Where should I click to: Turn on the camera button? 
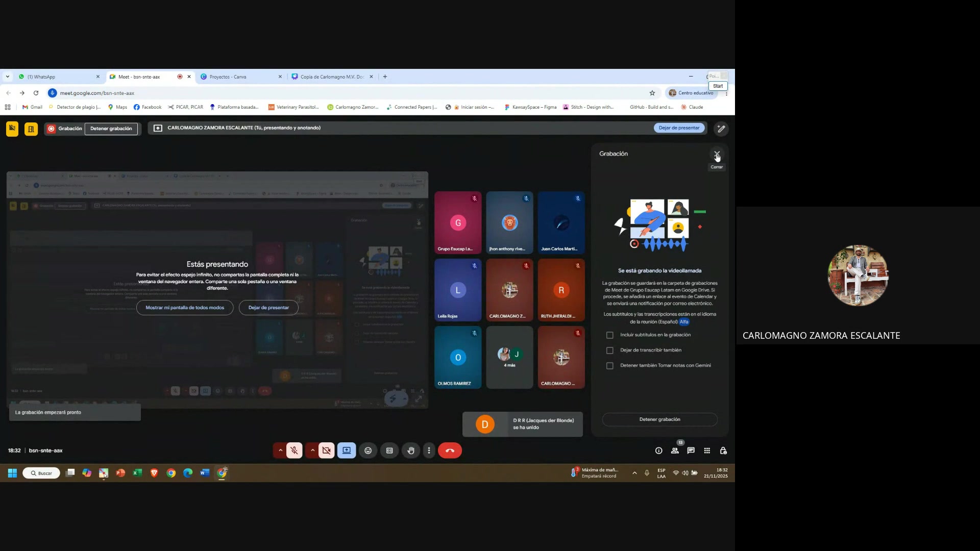[327, 450]
